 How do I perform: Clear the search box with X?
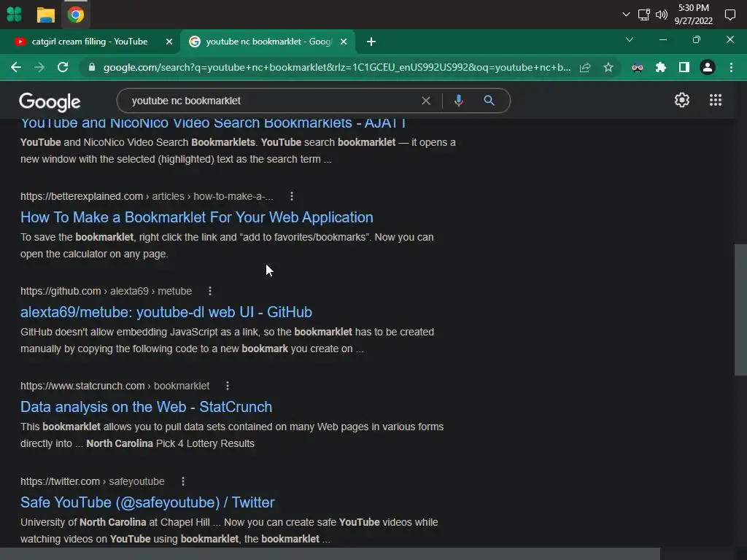click(426, 101)
